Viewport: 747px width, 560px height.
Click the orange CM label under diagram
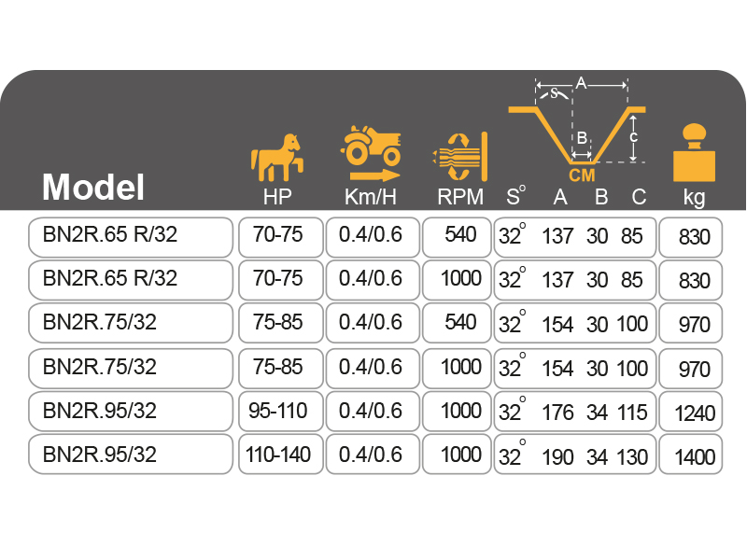pyautogui.click(x=582, y=175)
